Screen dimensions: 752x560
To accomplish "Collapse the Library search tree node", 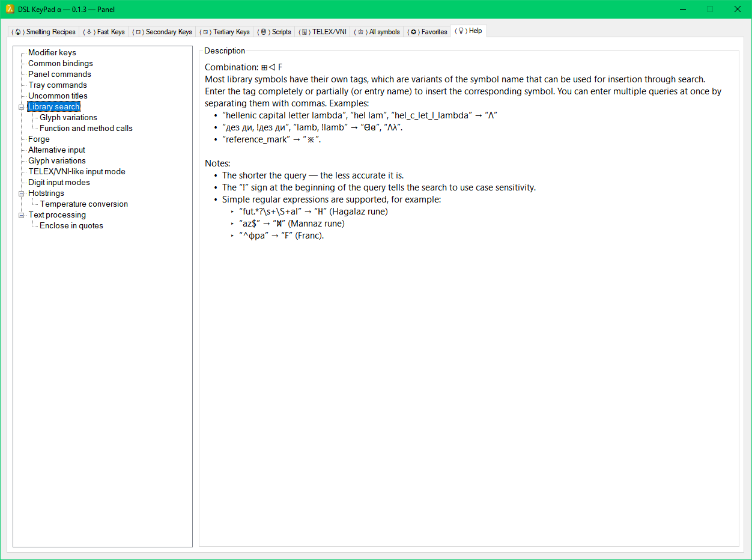I will point(22,107).
